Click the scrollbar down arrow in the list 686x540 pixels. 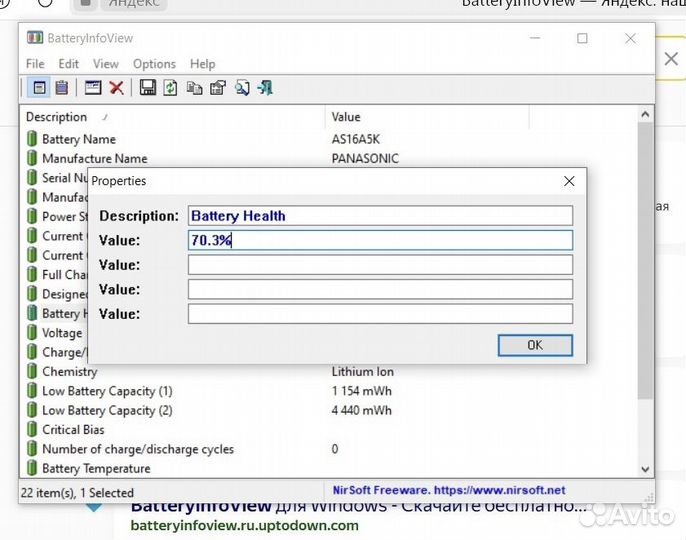[x=646, y=468]
